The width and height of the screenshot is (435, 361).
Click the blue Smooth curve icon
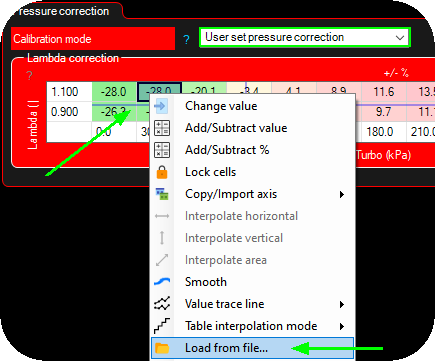click(162, 282)
